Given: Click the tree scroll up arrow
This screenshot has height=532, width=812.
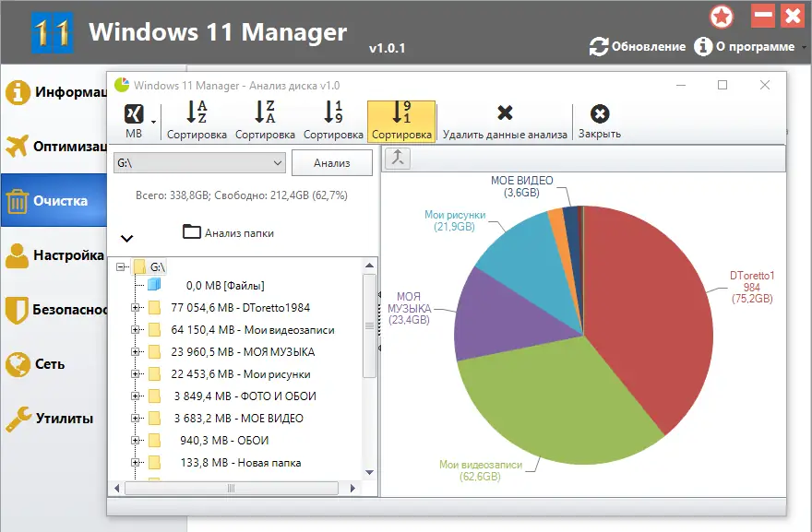Looking at the screenshot, I should pos(369,266).
